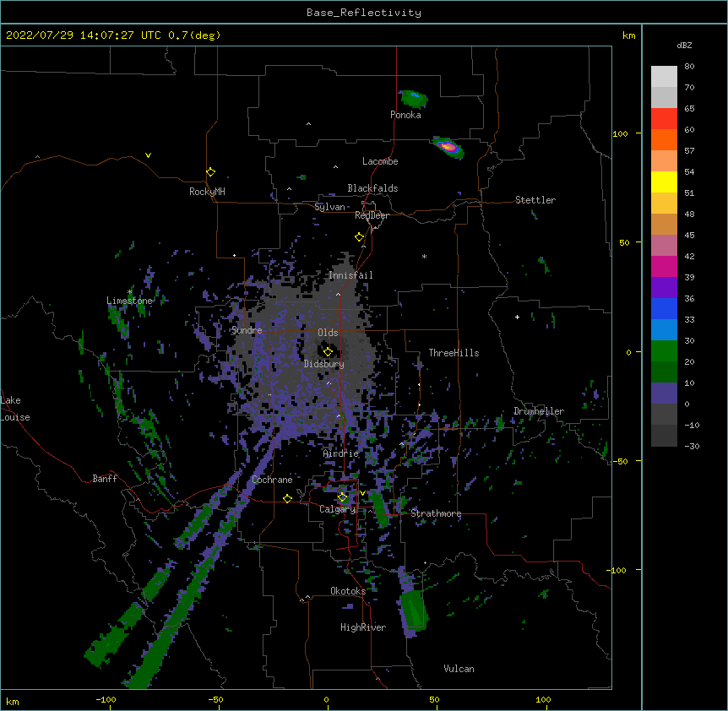Click the Blackfalds city label

click(x=372, y=188)
